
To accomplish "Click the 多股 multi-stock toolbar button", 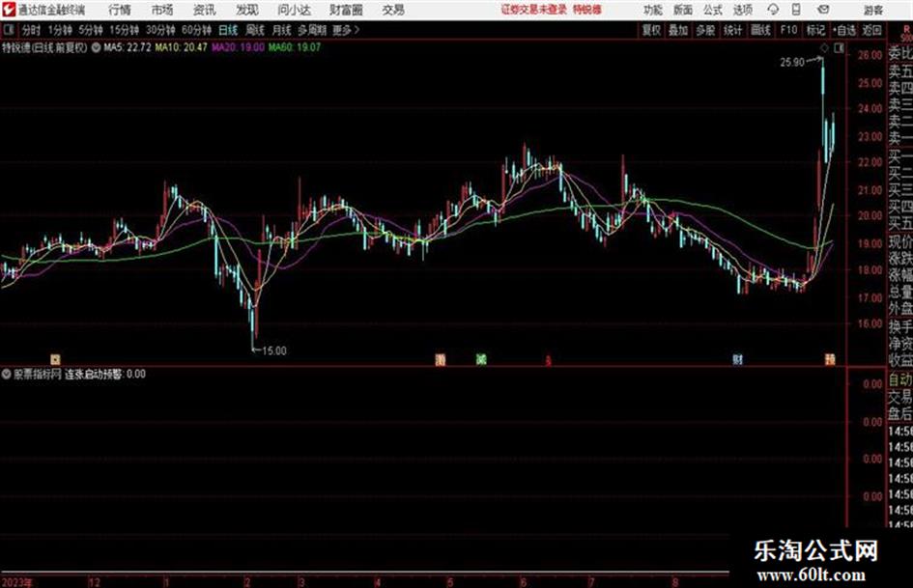I will [705, 30].
